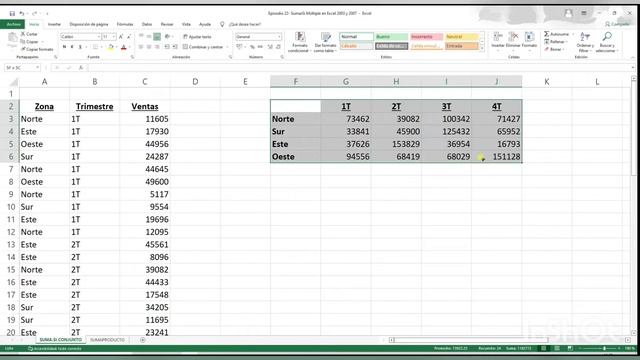Open the General number format dropdown
This screenshot has width=640, height=360.
pyautogui.click(x=279, y=37)
